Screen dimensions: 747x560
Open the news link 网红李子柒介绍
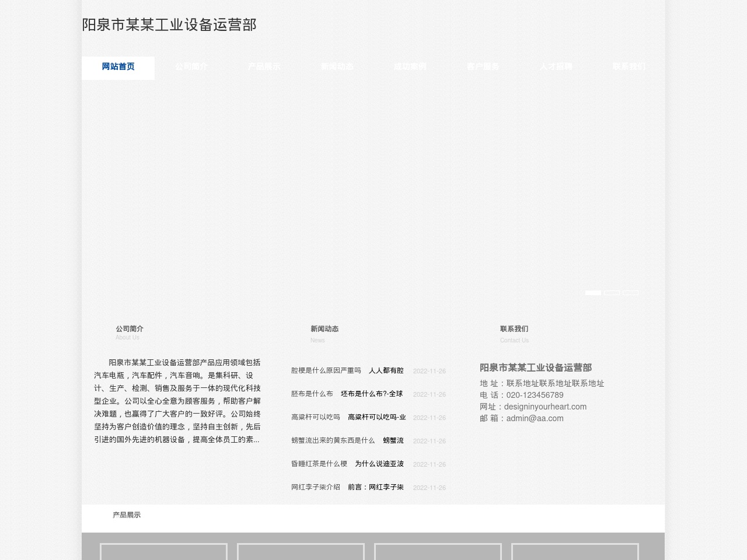316,487
